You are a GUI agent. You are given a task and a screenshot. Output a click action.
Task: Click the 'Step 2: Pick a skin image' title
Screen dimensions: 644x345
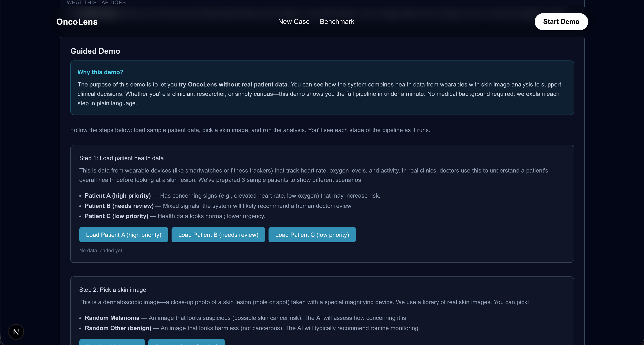tap(113, 290)
